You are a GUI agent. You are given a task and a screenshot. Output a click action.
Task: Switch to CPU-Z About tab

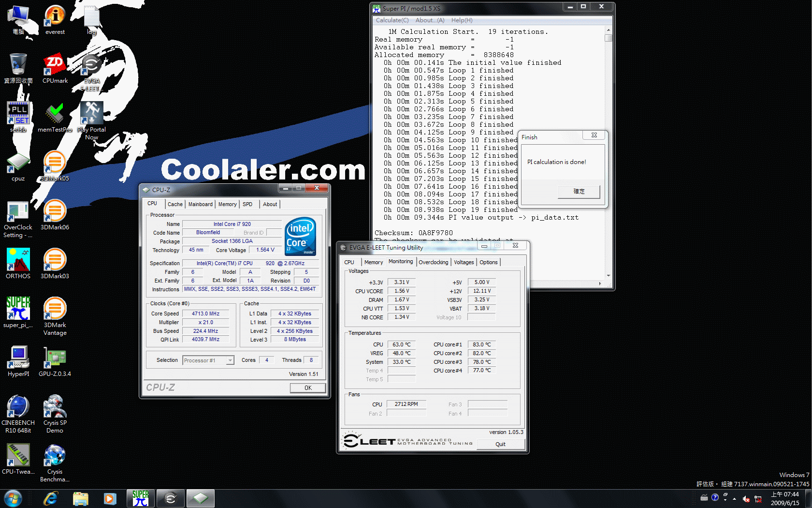pyautogui.click(x=270, y=204)
